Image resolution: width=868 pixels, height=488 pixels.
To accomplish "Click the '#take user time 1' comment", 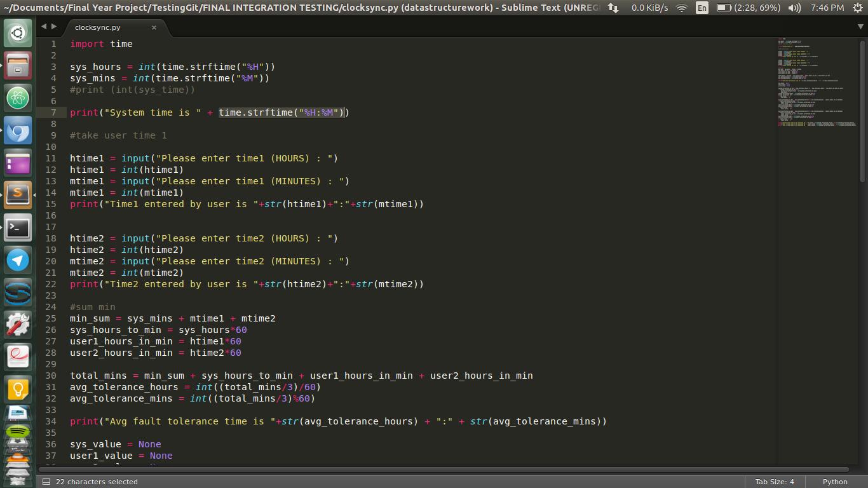I will tap(118, 135).
